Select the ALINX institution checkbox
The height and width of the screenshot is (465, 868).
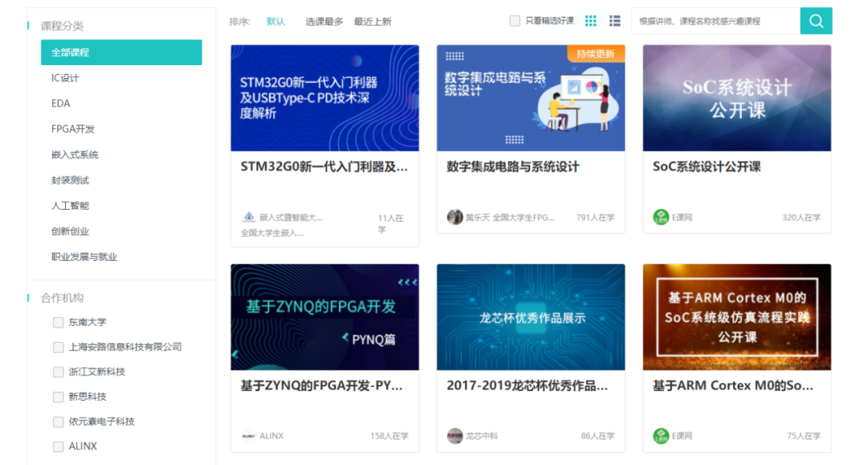coord(58,446)
